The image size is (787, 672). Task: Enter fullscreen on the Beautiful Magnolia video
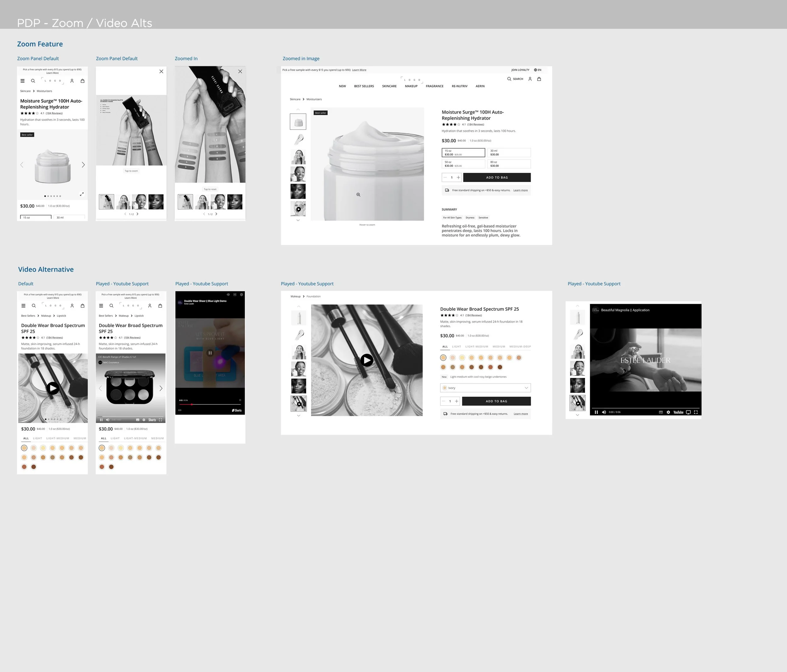(695, 412)
